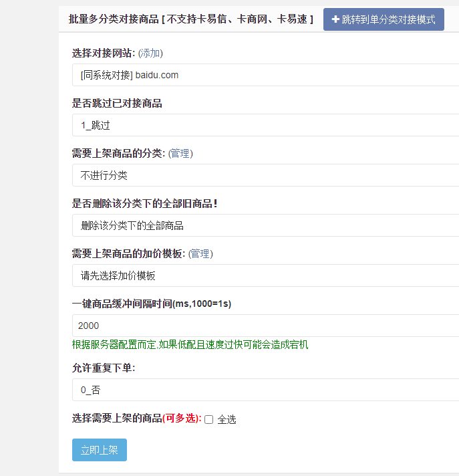The image size is (459, 476).
Task: Click the 选择对接网站 field label
Action: 103,53
